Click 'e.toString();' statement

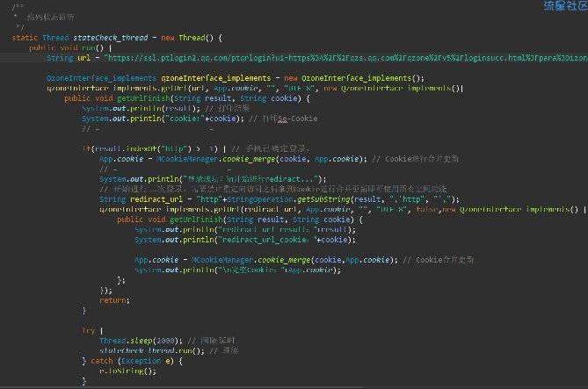(x=127, y=371)
